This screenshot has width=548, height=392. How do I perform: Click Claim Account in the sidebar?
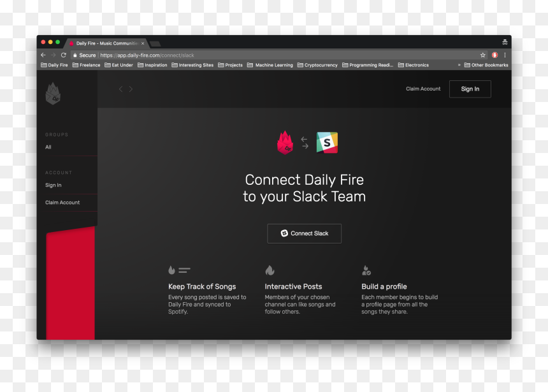[62, 203]
